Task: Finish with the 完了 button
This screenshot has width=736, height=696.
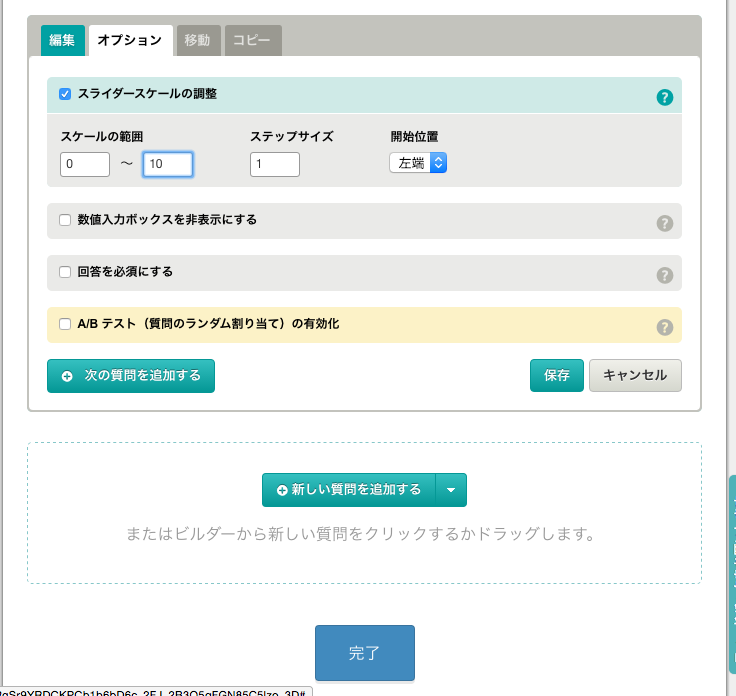Action: [x=365, y=653]
